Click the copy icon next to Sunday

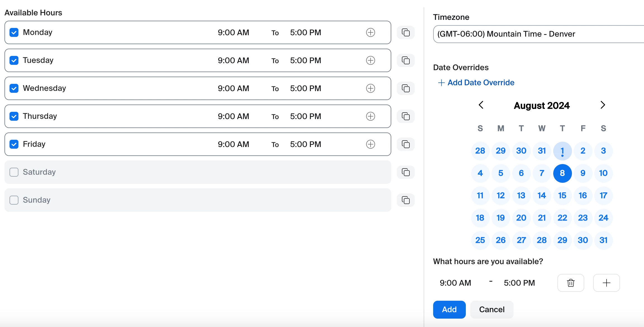pyautogui.click(x=406, y=200)
